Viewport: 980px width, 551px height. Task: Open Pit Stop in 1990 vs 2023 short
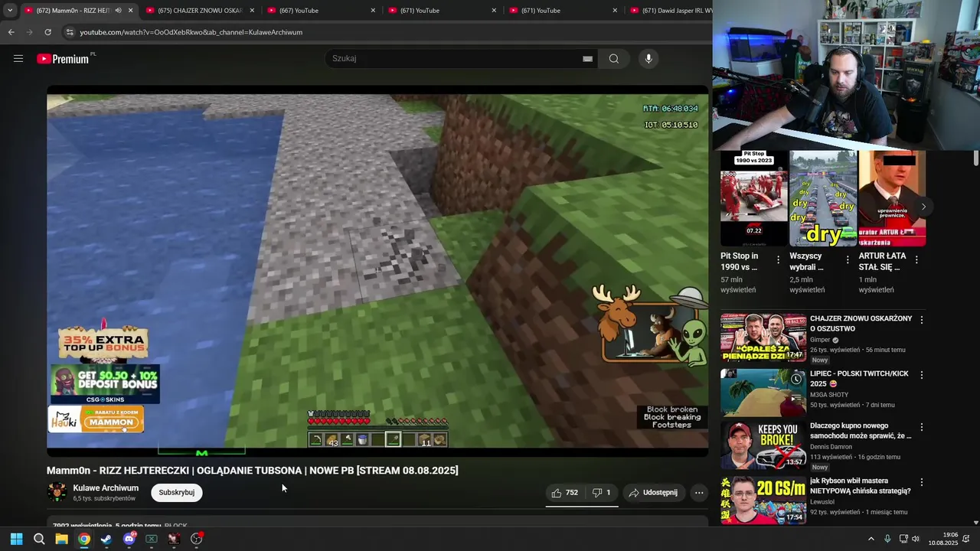tap(753, 199)
